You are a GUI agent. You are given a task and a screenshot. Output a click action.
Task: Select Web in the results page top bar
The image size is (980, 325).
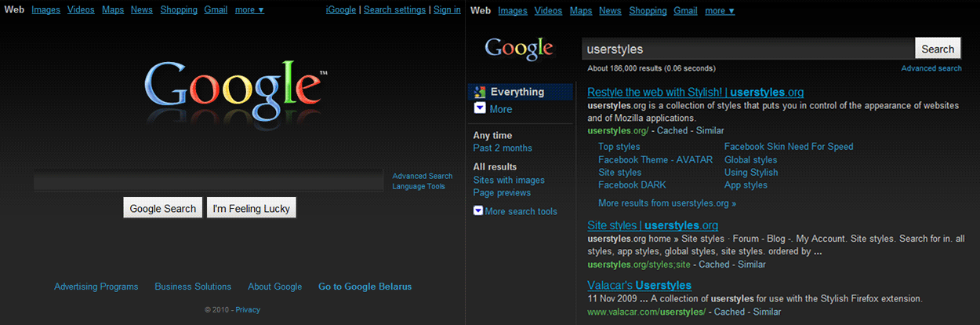[x=481, y=11]
